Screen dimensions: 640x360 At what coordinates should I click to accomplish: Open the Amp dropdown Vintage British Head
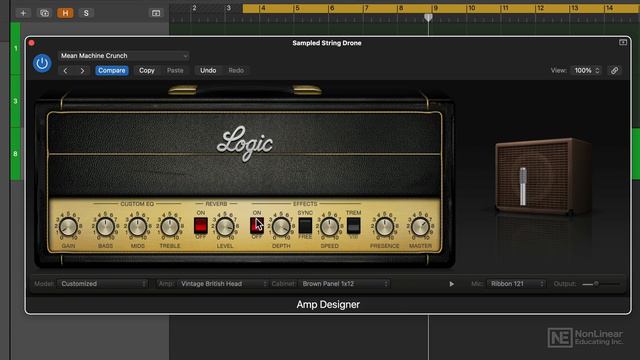click(x=223, y=284)
